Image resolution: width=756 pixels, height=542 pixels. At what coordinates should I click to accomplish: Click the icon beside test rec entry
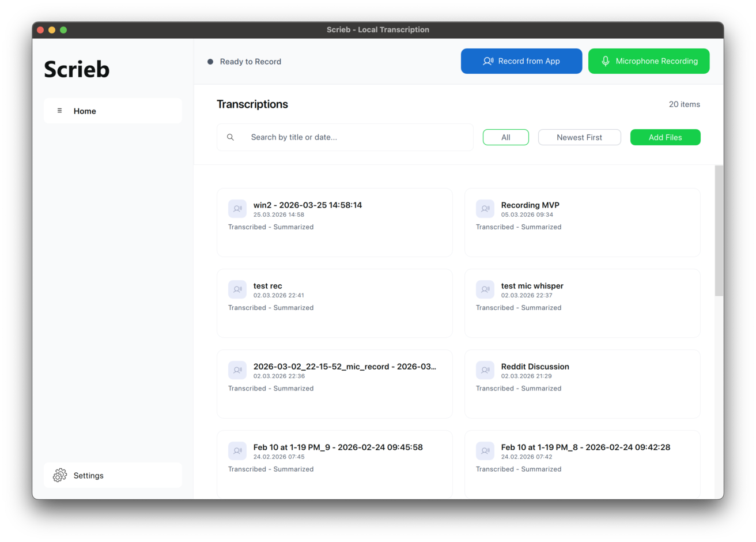point(237,289)
